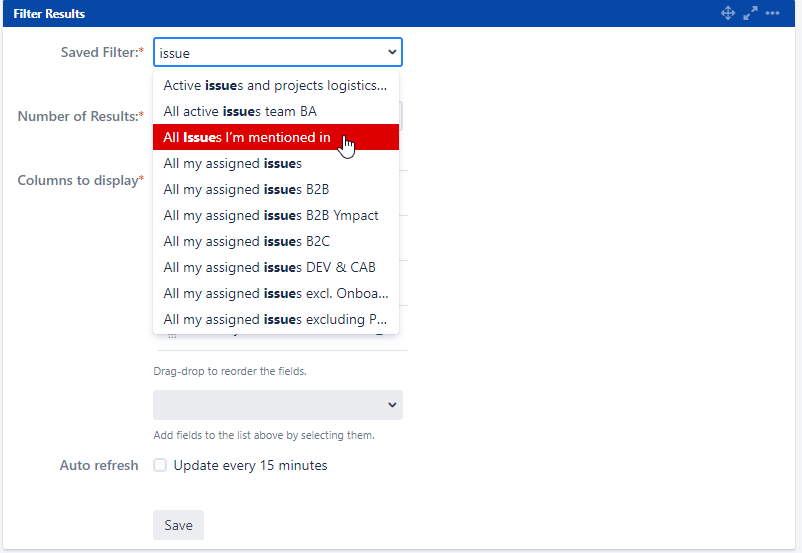The width and height of the screenshot is (802, 553).
Task: Click the Filter Results gadget title
Action: pos(49,14)
